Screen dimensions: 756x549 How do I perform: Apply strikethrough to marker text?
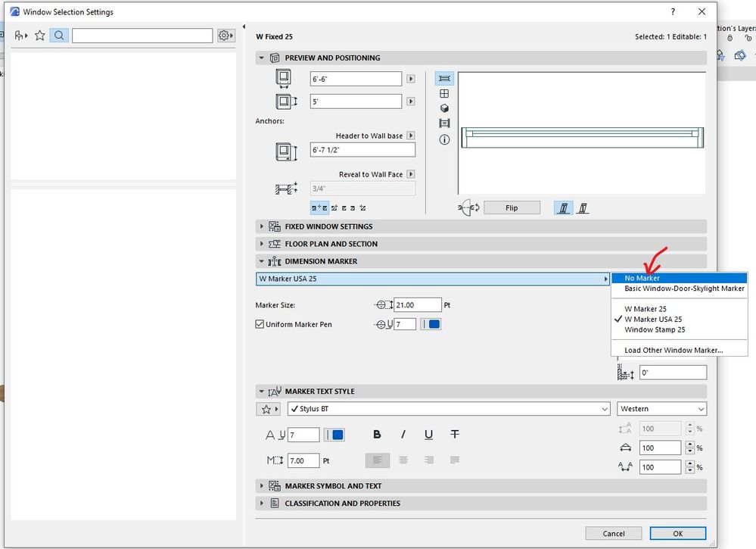(x=454, y=435)
